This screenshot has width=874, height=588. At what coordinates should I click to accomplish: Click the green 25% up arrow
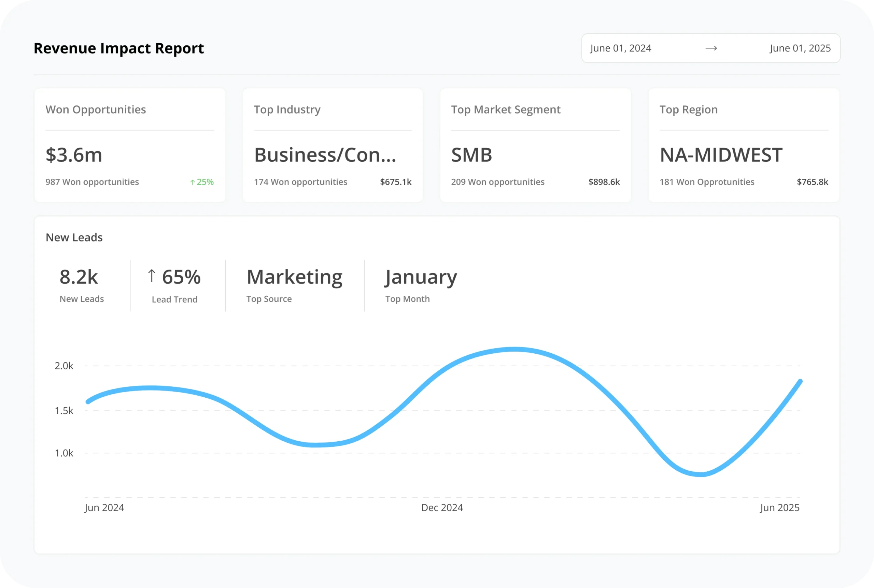pyautogui.click(x=193, y=182)
